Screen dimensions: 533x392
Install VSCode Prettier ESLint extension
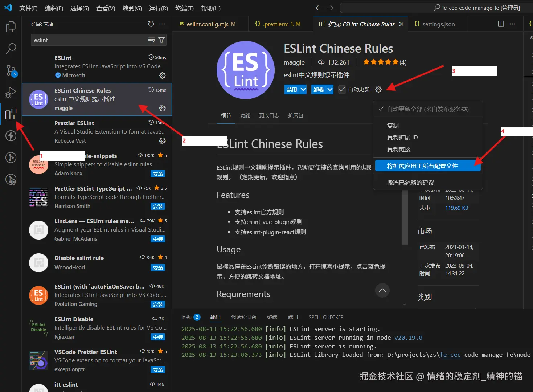[158, 370]
